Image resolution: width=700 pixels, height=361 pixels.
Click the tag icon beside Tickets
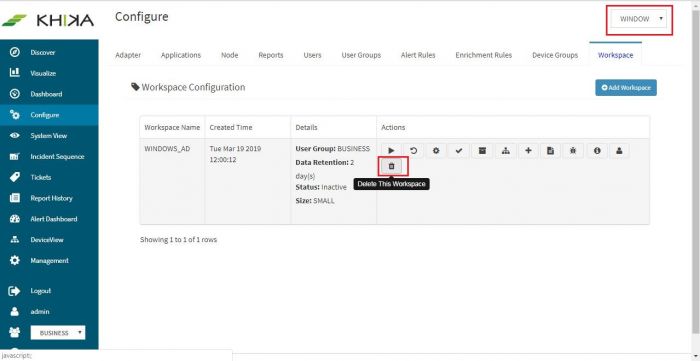(x=15, y=177)
